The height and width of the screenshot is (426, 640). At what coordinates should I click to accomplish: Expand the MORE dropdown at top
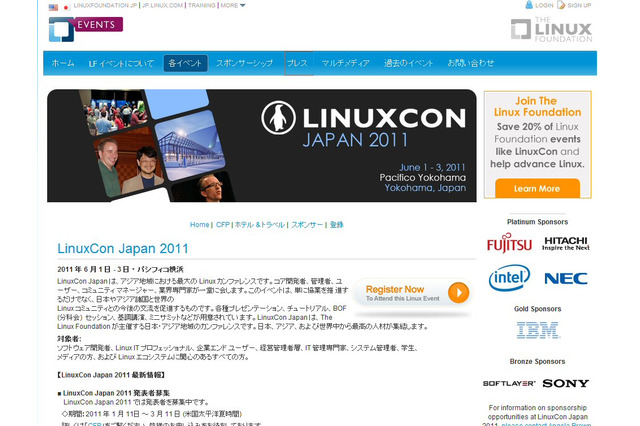pos(233,5)
